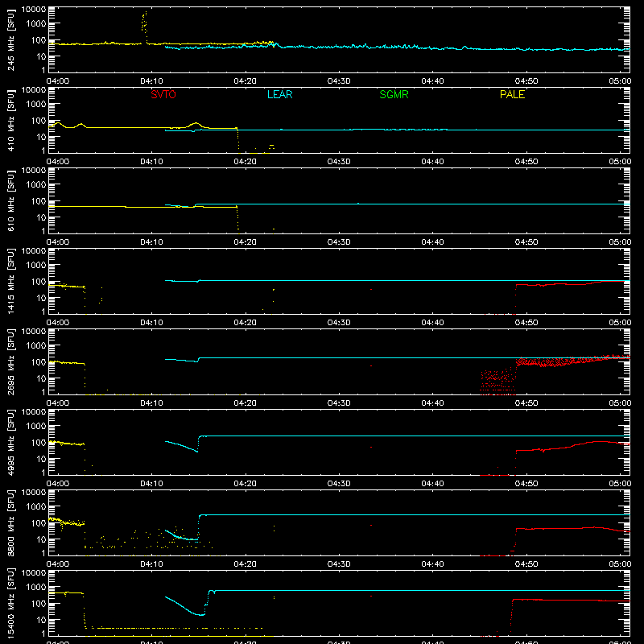Click the 04:30 tick under the 245 MHz panel
Image resolution: width=644 pixels, height=644 pixels.
(339, 81)
